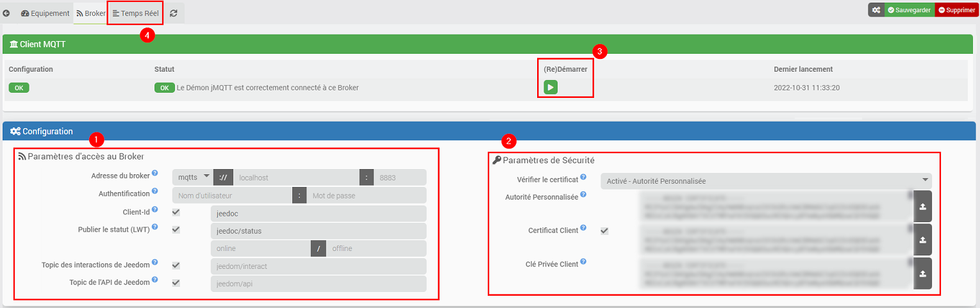Upload file for Clé Privée Client
The width and height of the screenshot is (980, 308).
point(922,273)
